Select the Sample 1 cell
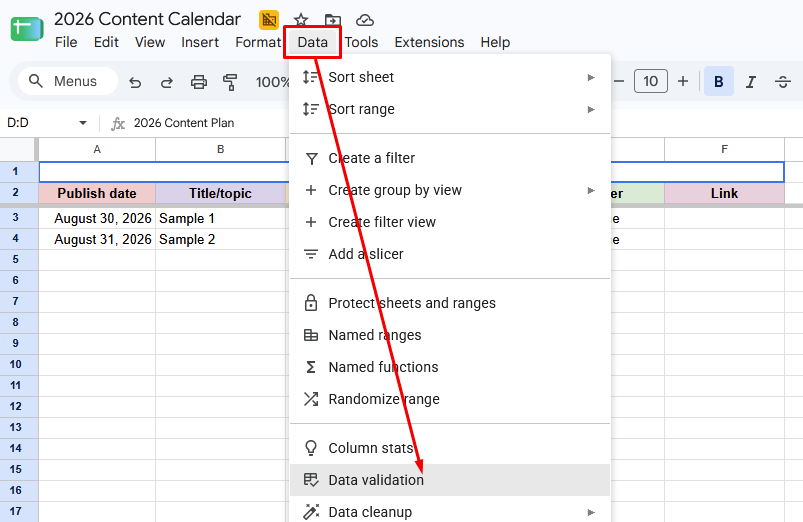Screen dimensions: 803x522 click(221, 219)
